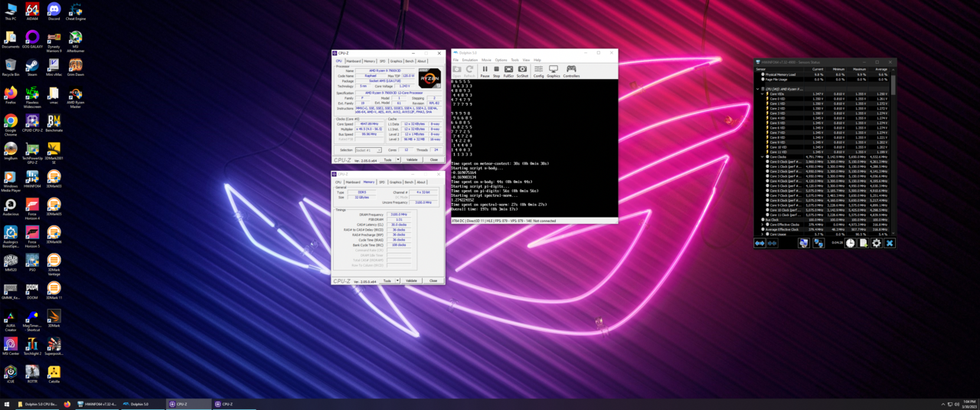Open the Help menu in Dolphin
Image resolution: width=980 pixels, height=410 pixels.
(x=537, y=60)
